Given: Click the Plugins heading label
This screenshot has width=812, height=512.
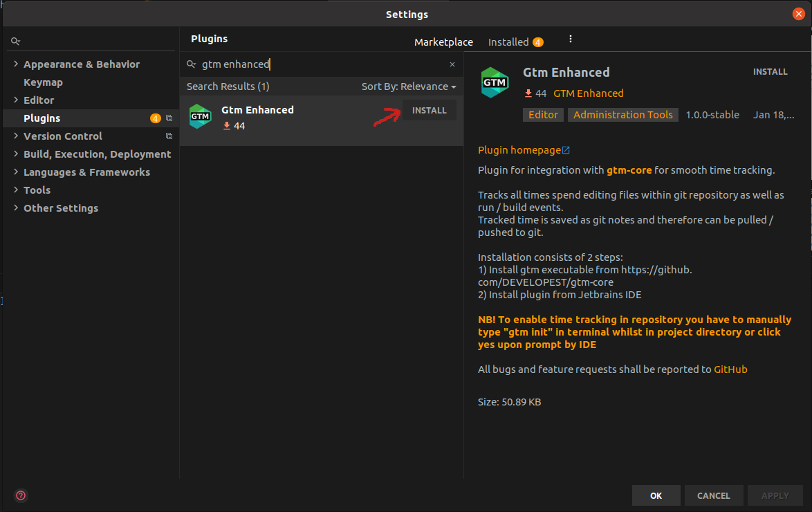Looking at the screenshot, I should click(x=209, y=39).
